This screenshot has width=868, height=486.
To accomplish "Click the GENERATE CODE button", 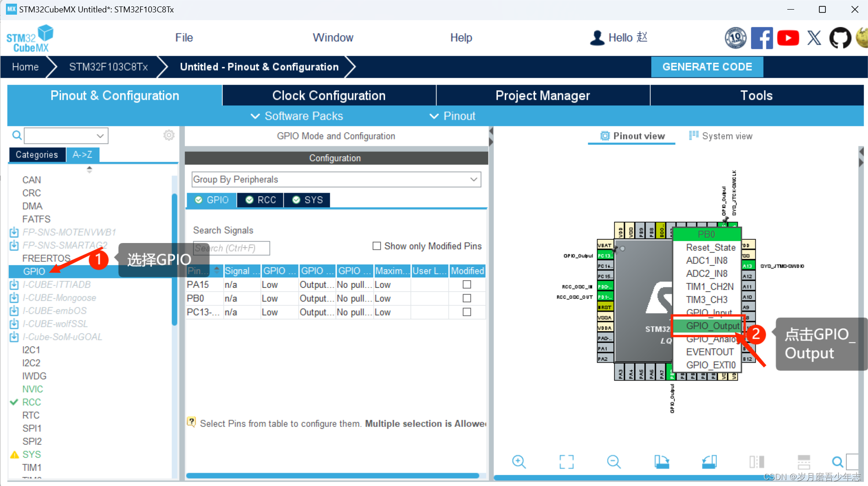I will (707, 67).
